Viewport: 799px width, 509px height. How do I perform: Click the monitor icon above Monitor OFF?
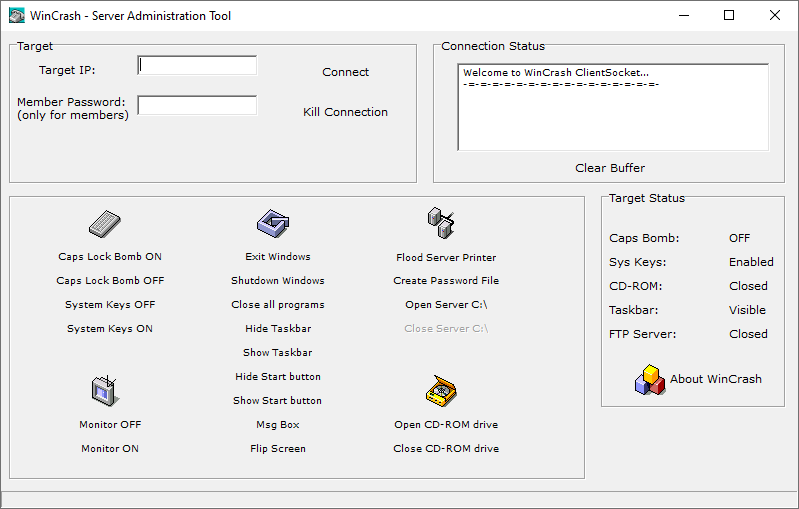(x=106, y=390)
